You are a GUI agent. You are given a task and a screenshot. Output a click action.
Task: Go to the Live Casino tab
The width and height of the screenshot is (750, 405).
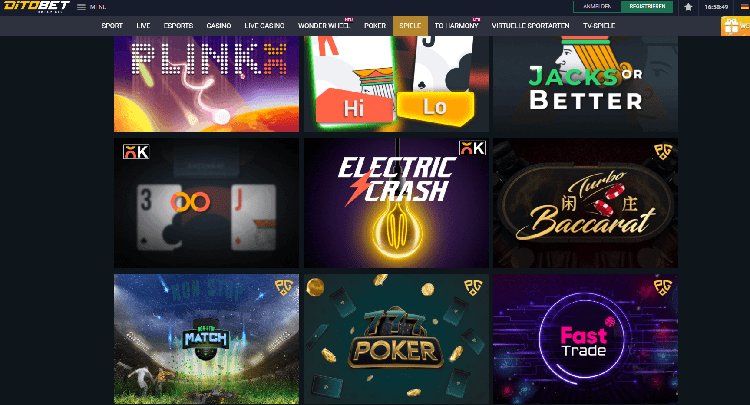264,26
